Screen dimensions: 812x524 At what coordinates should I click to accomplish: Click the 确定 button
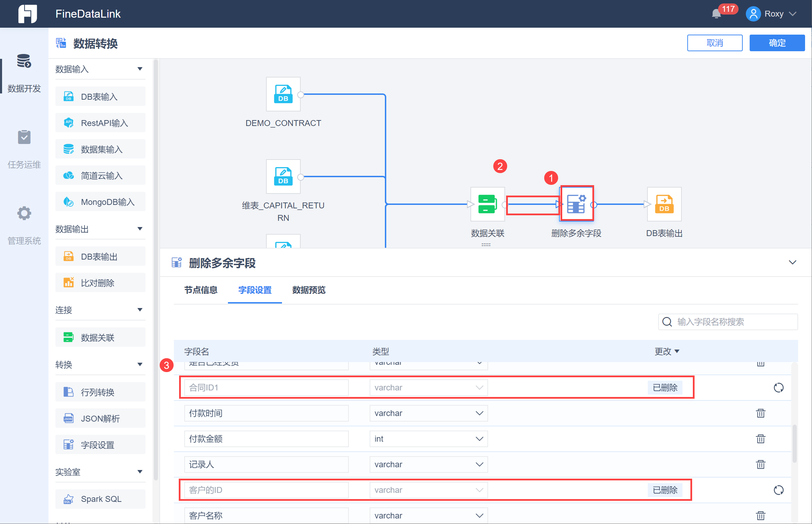[777, 43]
